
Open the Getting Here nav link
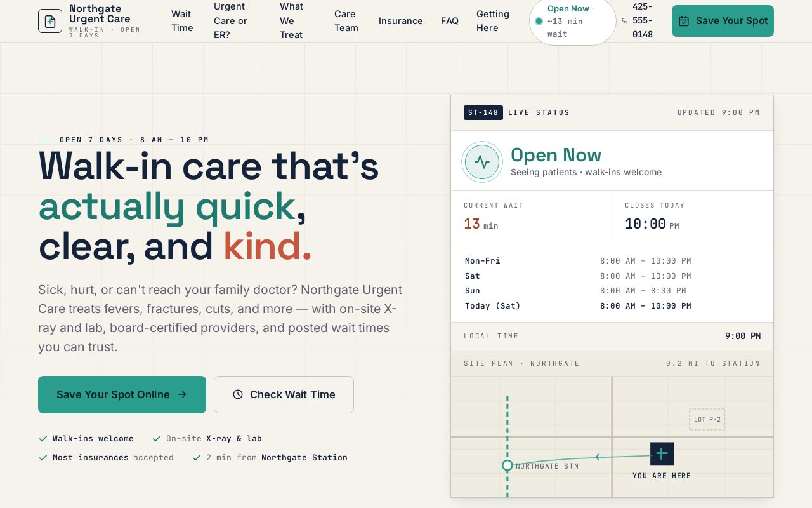coord(493,21)
